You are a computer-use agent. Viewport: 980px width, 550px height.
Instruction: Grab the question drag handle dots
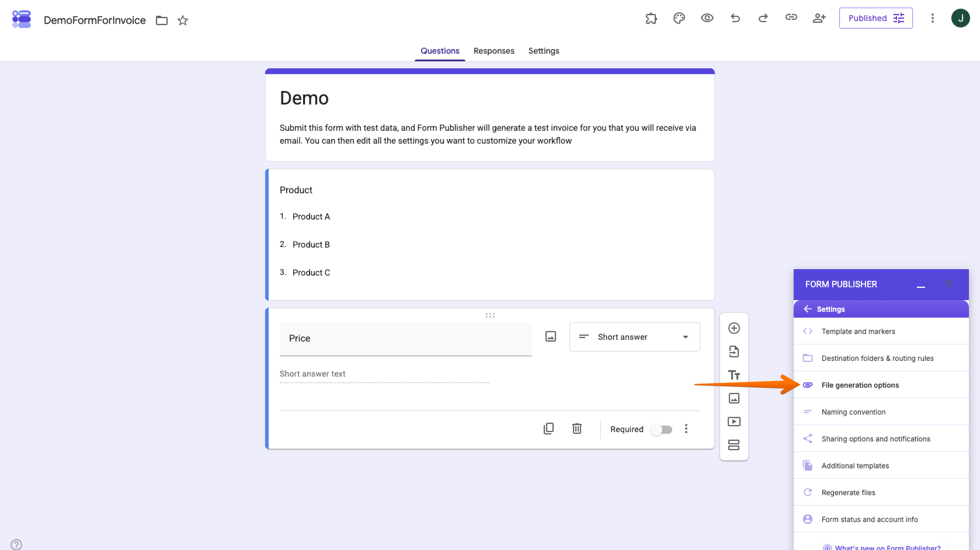pos(490,315)
